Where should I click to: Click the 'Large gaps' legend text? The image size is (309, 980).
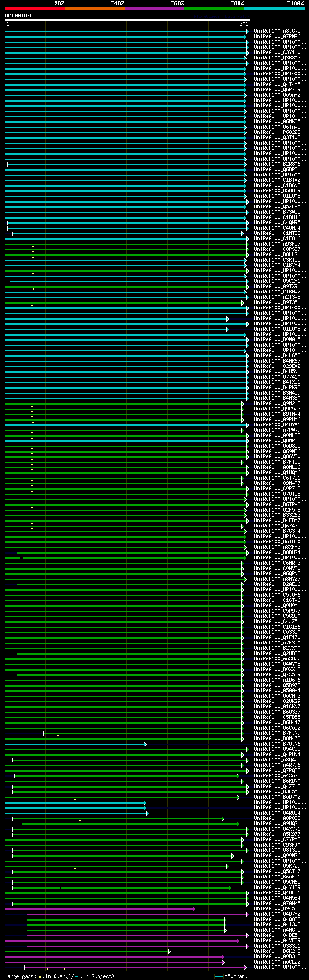(x=59, y=976)
